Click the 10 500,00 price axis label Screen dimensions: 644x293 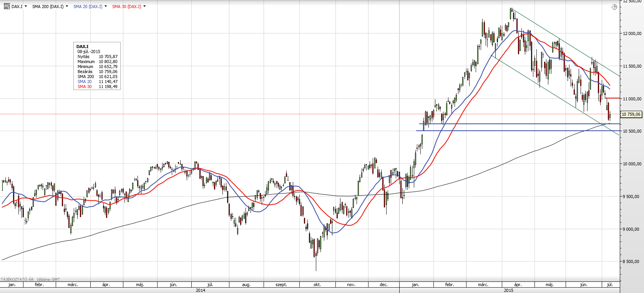(632, 131)
